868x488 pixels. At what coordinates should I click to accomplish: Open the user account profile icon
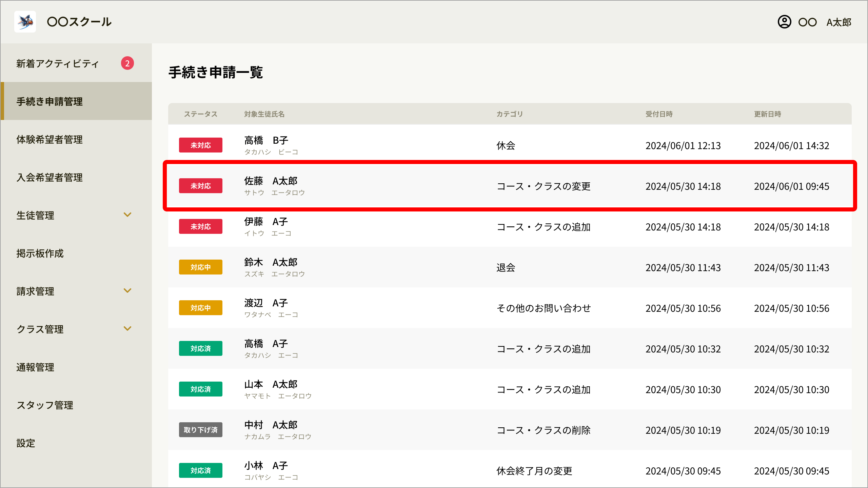[784, 22]
